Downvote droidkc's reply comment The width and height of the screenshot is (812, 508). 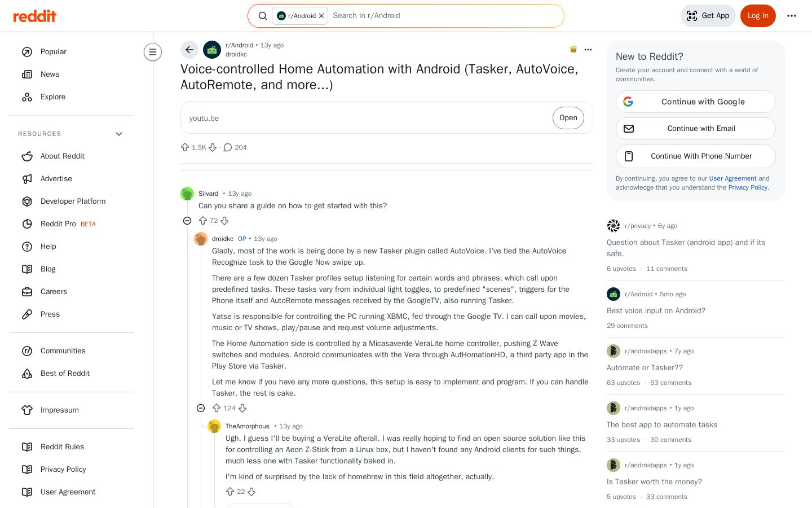(x=242, y=408)
